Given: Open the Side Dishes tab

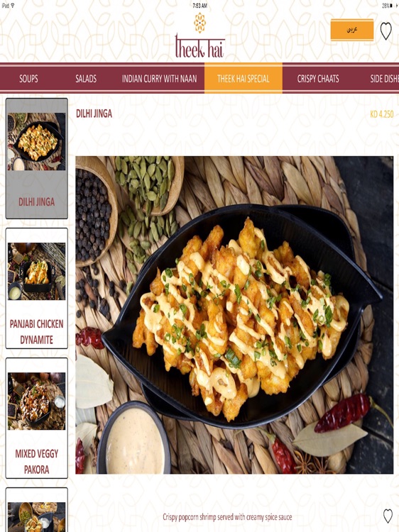Looking at the screenshot, I should point(384,79).
